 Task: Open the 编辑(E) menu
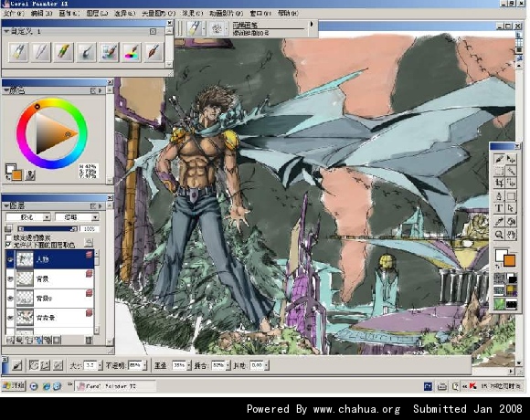click(41, 14)
